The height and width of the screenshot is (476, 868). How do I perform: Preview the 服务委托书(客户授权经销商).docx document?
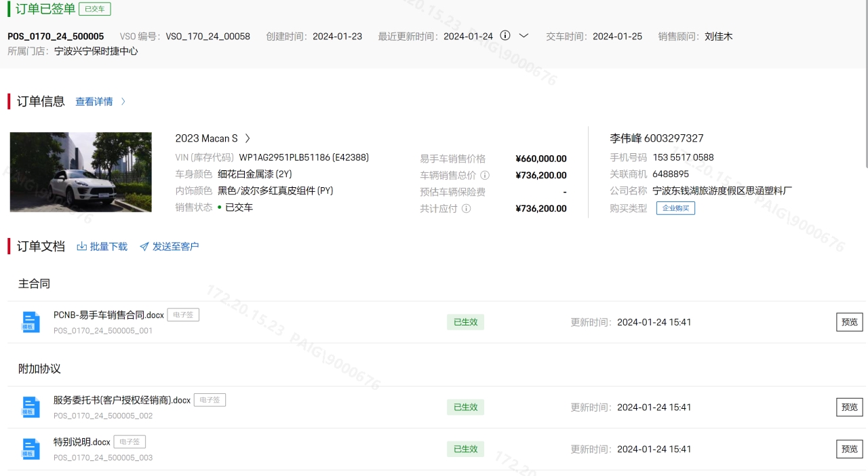click(x=850, y=408)
